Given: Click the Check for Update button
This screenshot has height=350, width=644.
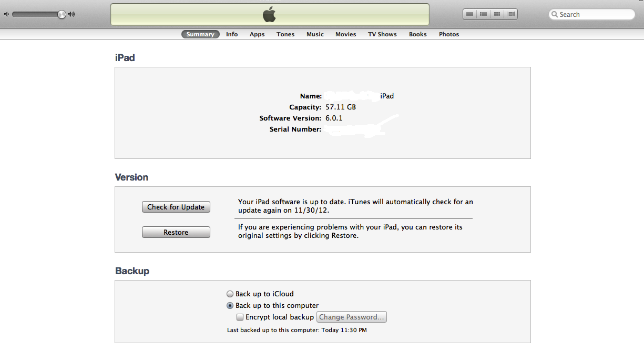Looking at the screenshot, I should coord(176,207).
